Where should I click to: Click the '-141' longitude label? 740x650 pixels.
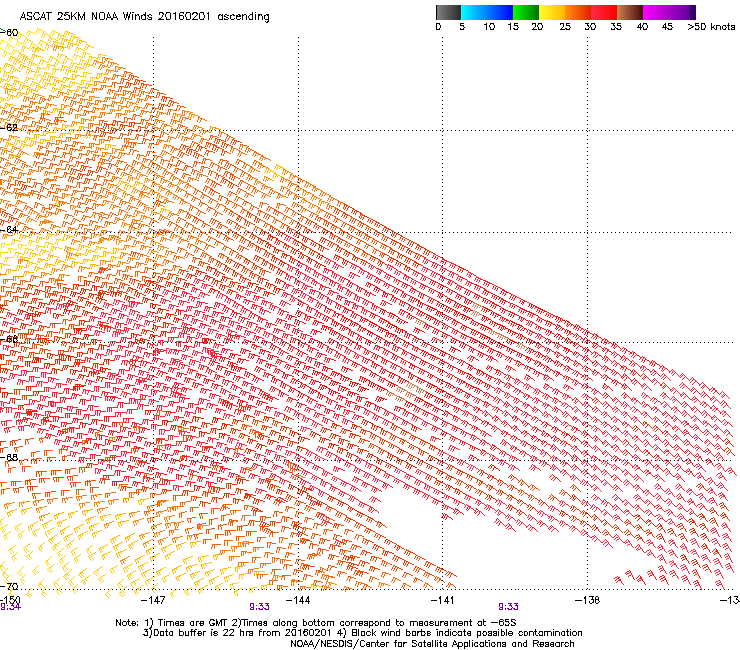[442, 600]
